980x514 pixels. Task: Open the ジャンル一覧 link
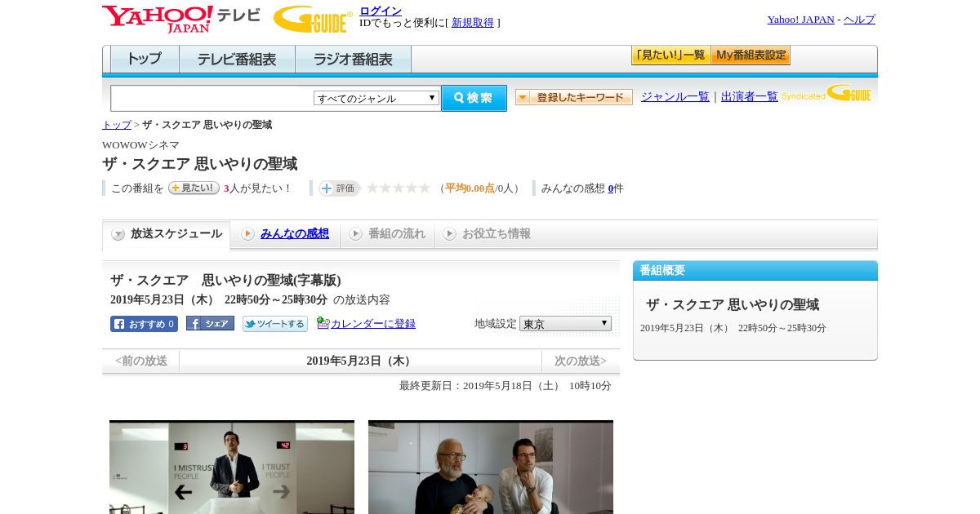pos(675,96)
